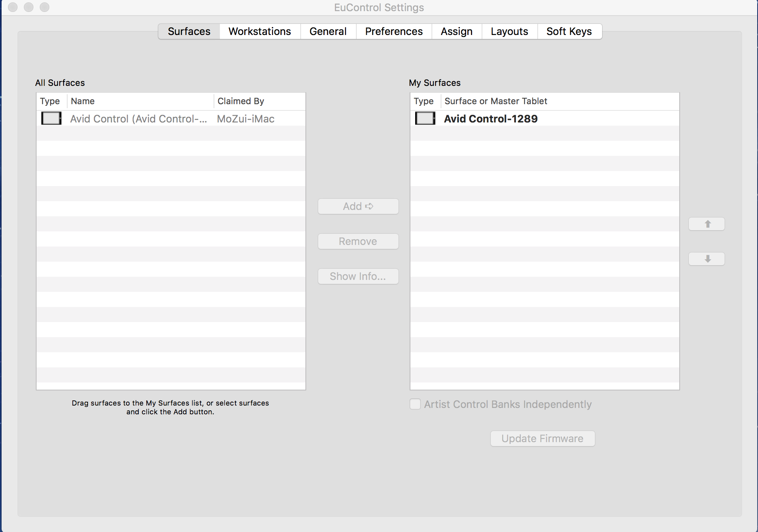758x532 pixels.
Task: Open Show Info dialog
Action: point(358,276)
